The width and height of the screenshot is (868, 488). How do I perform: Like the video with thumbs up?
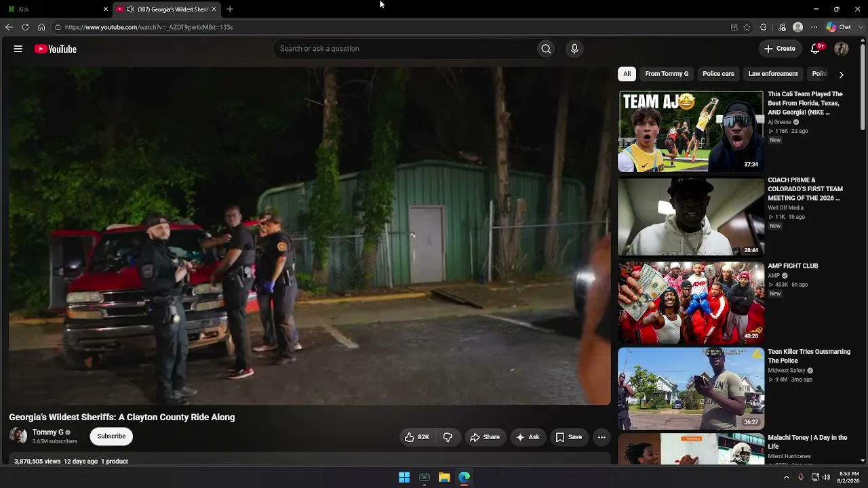(417, 437)
